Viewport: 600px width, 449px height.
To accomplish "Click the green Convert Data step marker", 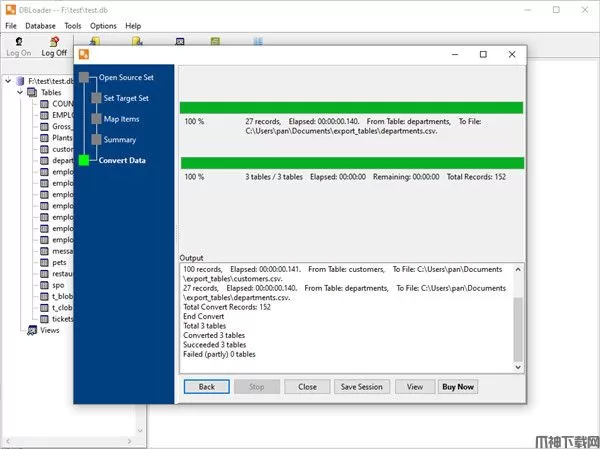I will tap(84, 160).
